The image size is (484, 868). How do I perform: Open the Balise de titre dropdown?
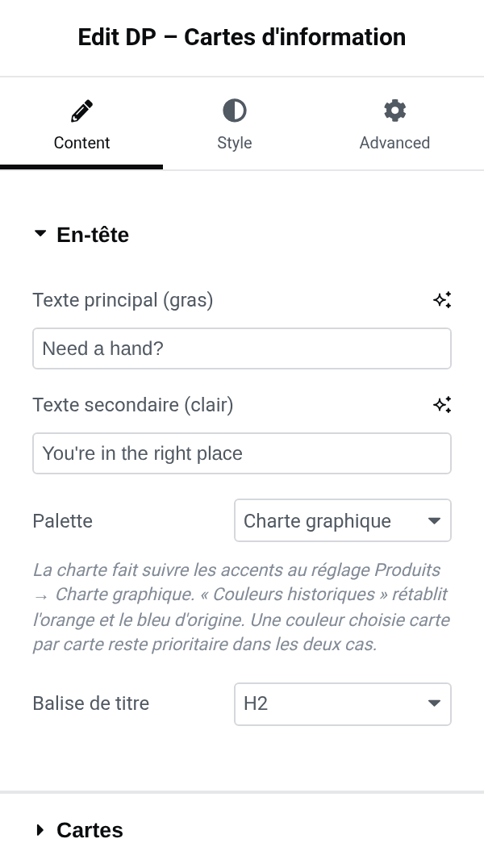tap(343, 704)
